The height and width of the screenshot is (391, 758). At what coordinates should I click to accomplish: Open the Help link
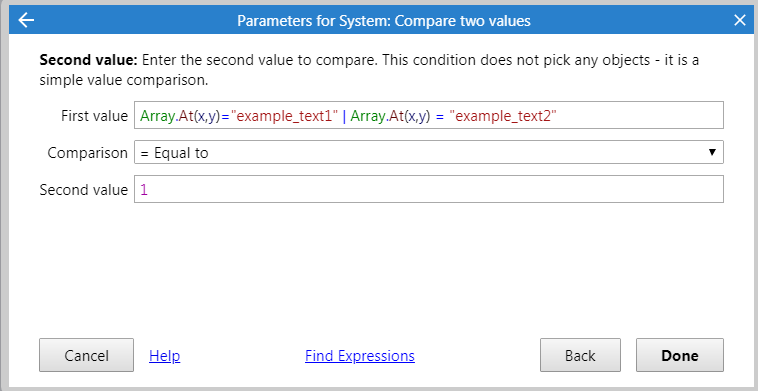(x=165, y=356)
